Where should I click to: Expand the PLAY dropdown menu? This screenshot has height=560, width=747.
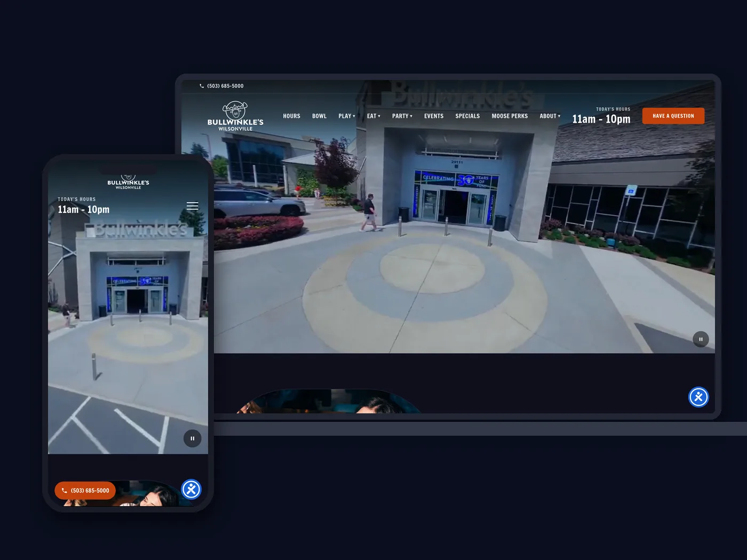(x=347, y=116)
